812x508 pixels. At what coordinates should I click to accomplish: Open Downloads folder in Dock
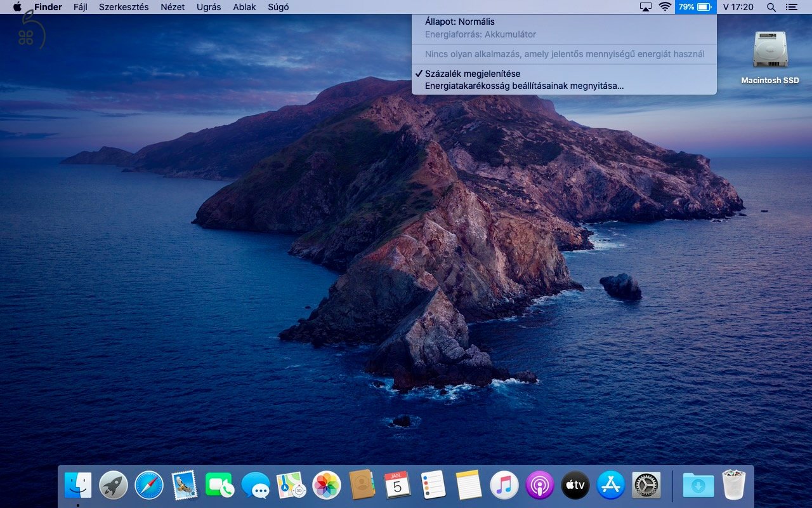(698, 485)
